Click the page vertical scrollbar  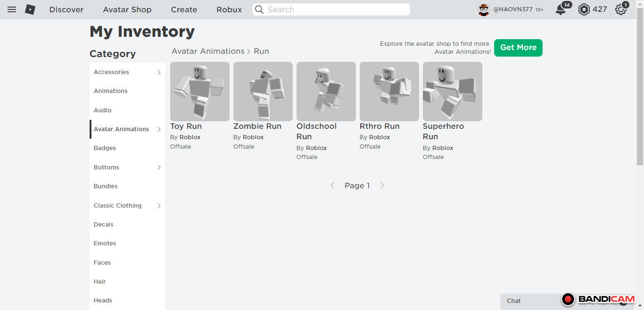point(640,94)
